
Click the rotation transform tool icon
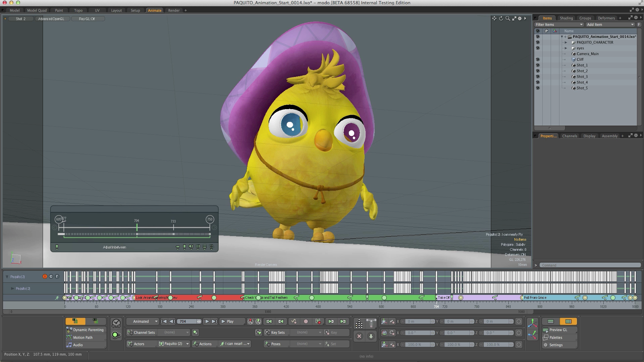(x=384, y=333)
